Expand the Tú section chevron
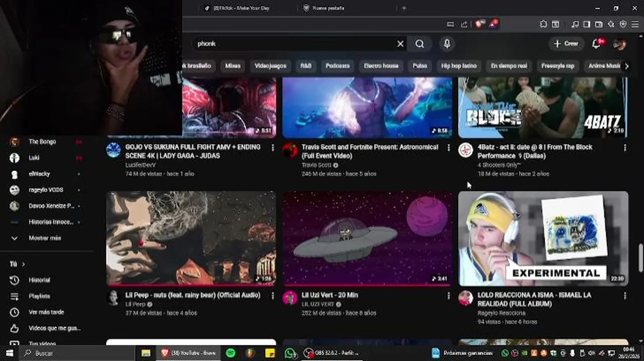644x361 pixels. [x=23, y=264]
